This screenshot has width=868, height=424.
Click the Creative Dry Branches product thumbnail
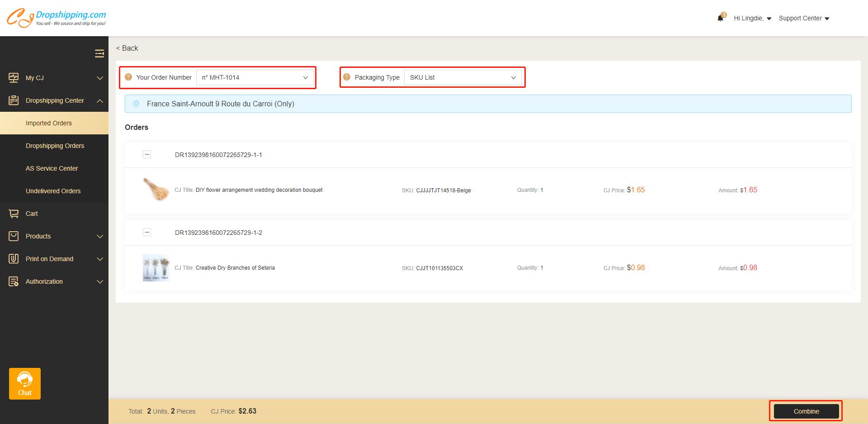156,268
